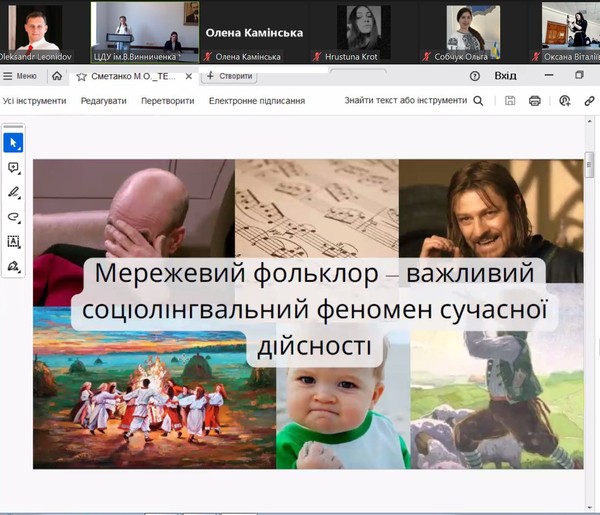
Task: Go to the Home icon
Action: 57,76
